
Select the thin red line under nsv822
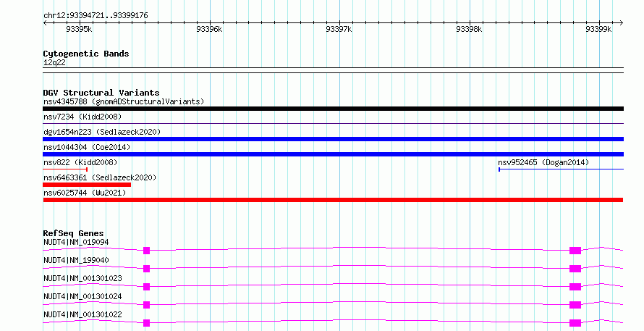pyautogui.click(x=65, y=169)
